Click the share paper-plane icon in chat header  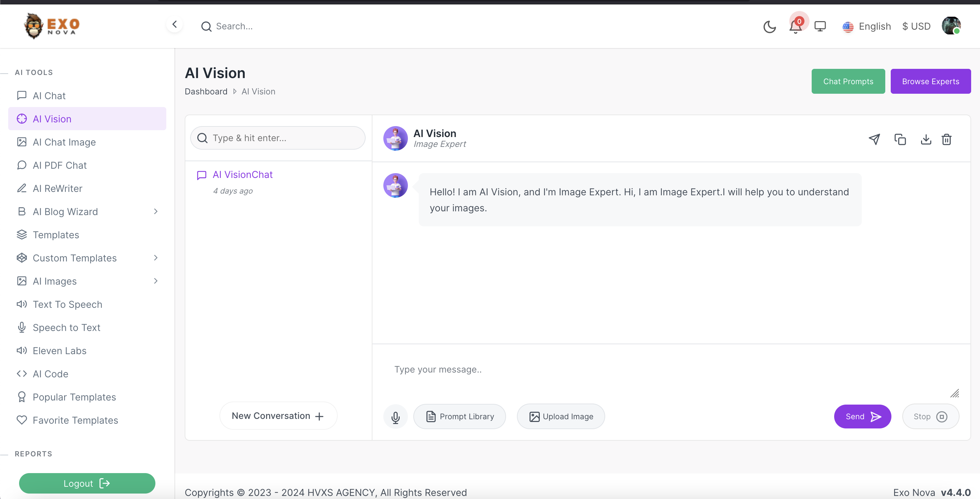pyautogui.click(x=874, y=139)
